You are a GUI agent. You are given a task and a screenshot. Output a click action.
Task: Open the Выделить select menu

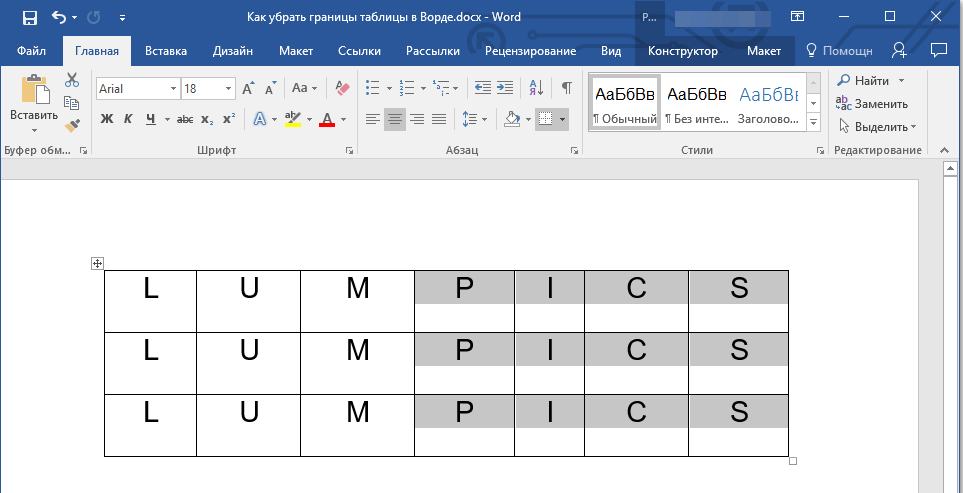(877, 127)
